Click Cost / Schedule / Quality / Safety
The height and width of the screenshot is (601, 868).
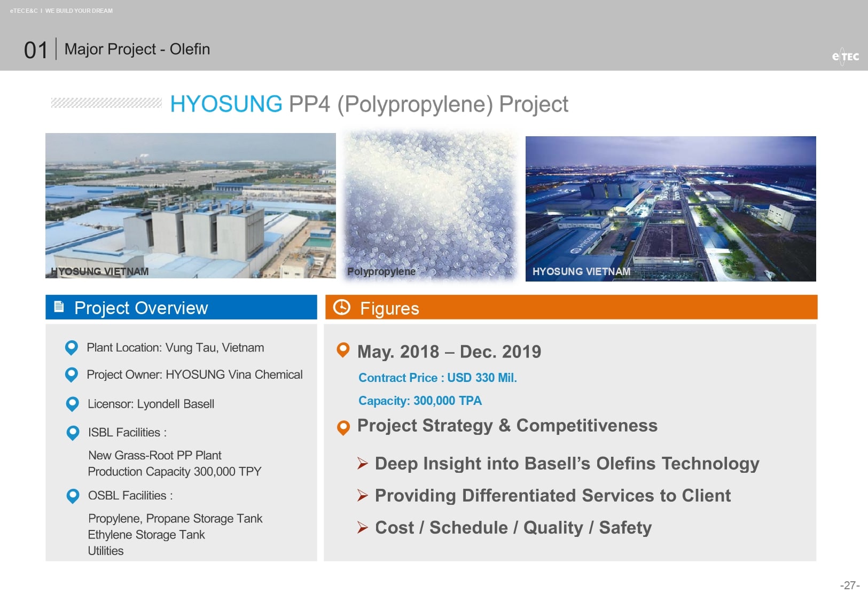[x=513, y=528]
